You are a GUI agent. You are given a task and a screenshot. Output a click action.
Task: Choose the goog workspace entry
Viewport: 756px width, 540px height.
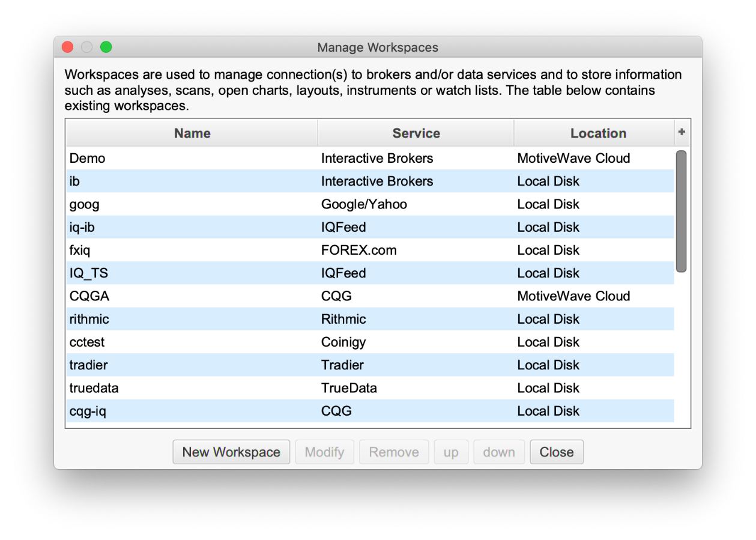pyautogui.click(x=85, y=204)
